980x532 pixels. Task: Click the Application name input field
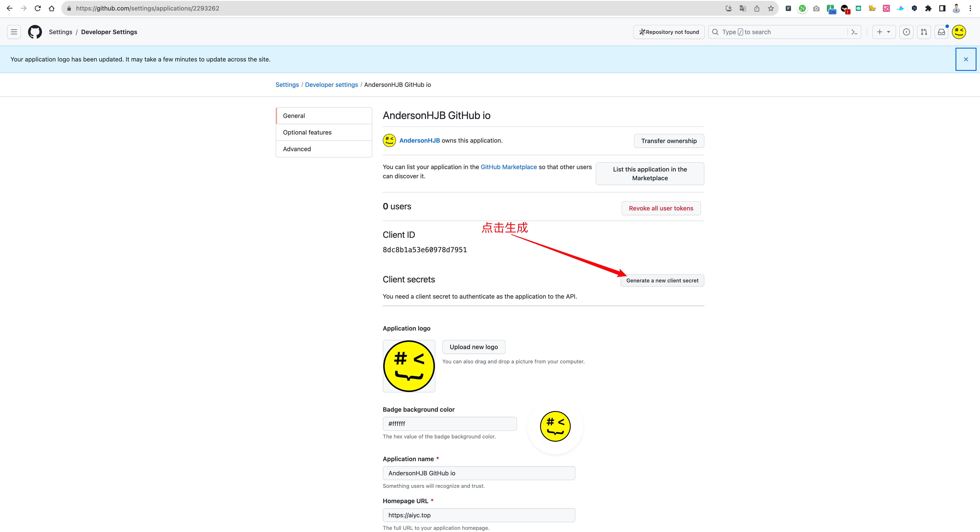click(x=479, y=473)
